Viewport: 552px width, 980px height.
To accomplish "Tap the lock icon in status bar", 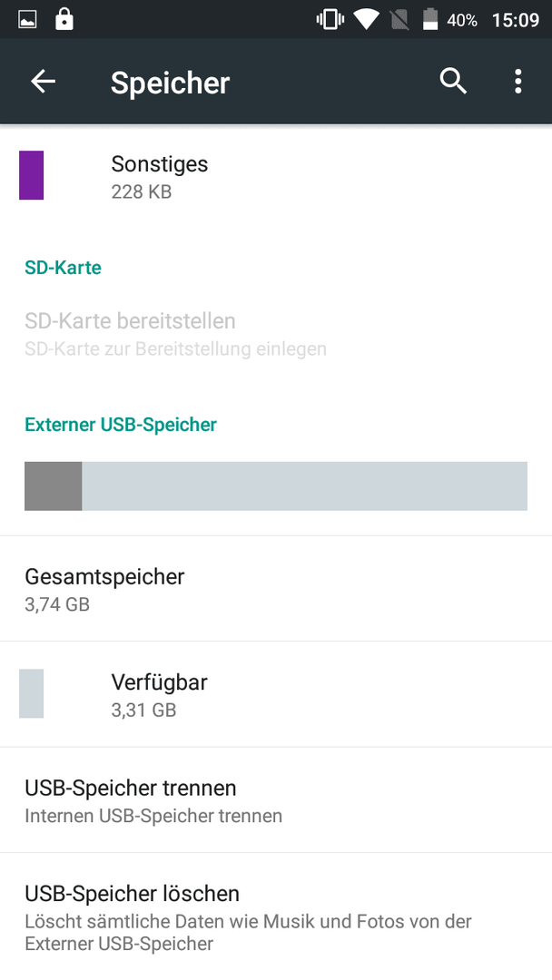I will 64,19.
